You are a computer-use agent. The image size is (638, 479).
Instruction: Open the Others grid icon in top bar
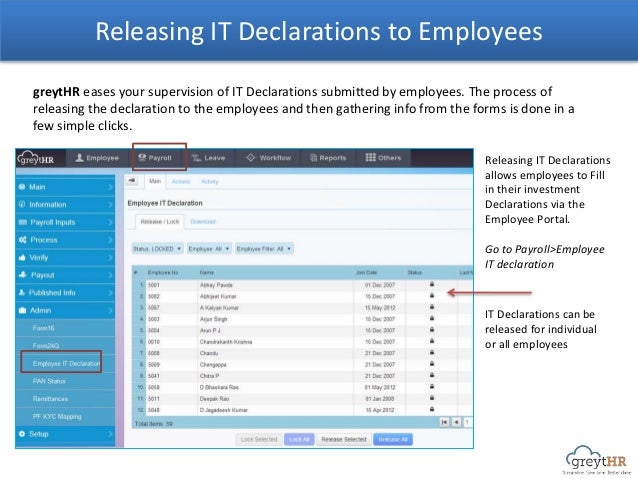coord(370,157)
